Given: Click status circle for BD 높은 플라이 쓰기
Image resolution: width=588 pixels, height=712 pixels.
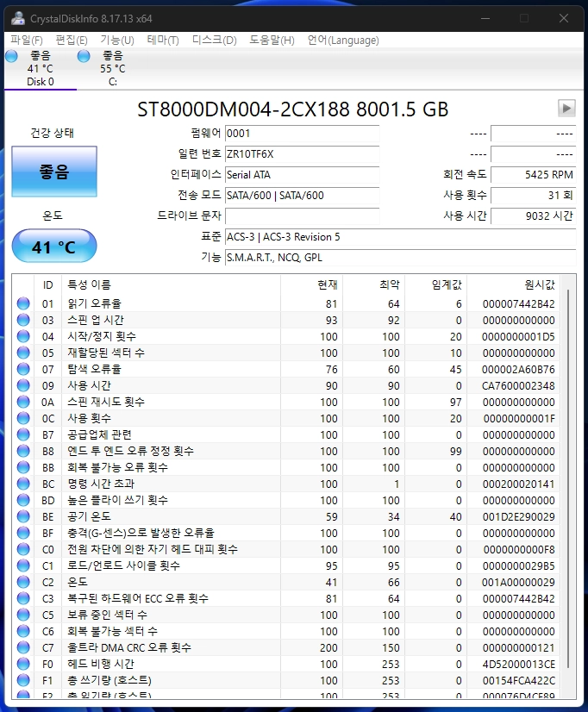Looking at the screenshot, I should (23, 499).
